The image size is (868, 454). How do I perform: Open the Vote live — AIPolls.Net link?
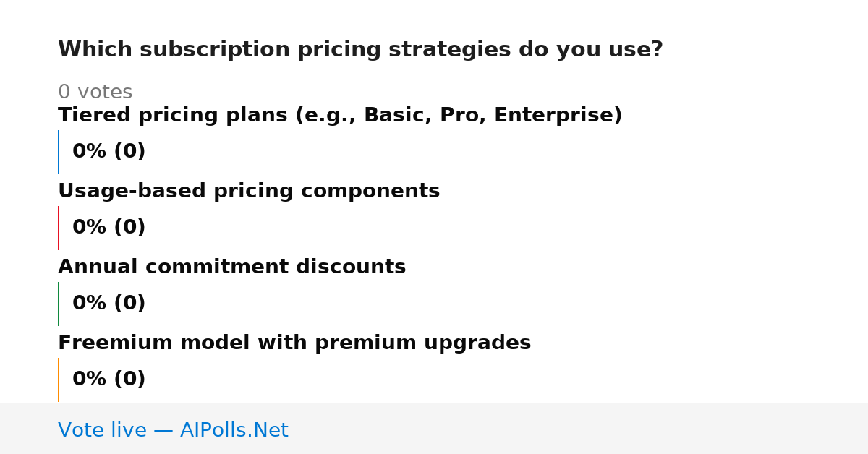pyautogui.click(x=173, y=431)
